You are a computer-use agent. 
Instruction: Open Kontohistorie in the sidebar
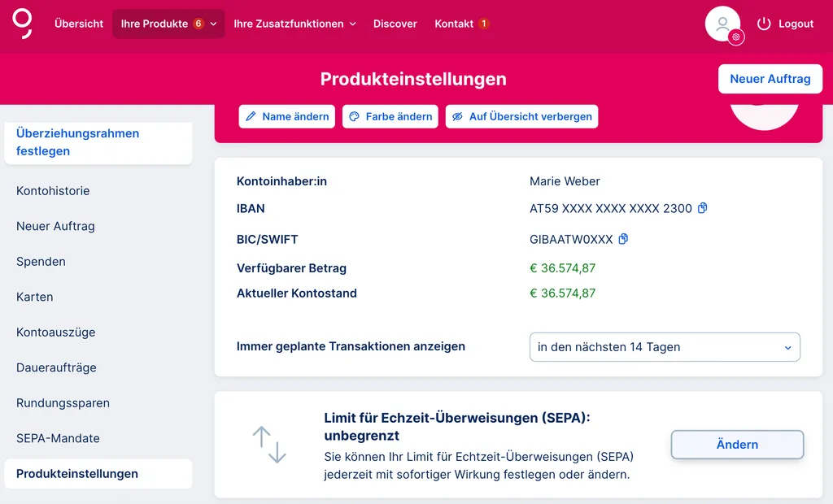click(x=53, y=191)
